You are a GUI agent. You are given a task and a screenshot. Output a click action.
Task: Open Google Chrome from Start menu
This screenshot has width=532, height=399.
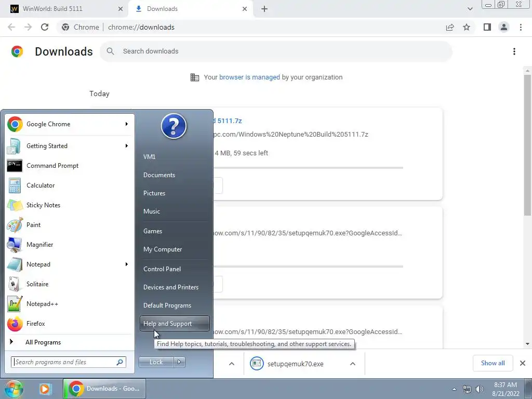coord(70,124)
